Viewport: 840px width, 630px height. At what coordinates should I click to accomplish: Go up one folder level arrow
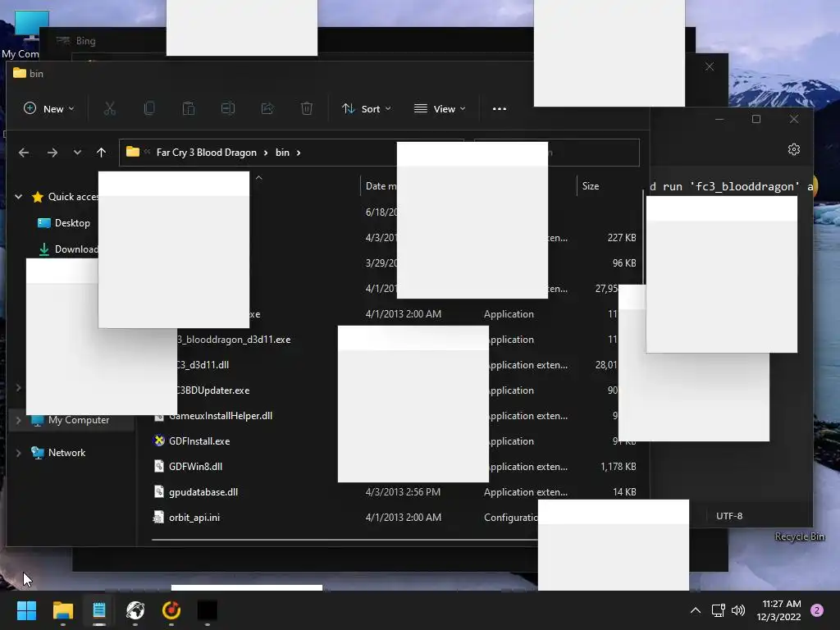(x=101, y=153)
